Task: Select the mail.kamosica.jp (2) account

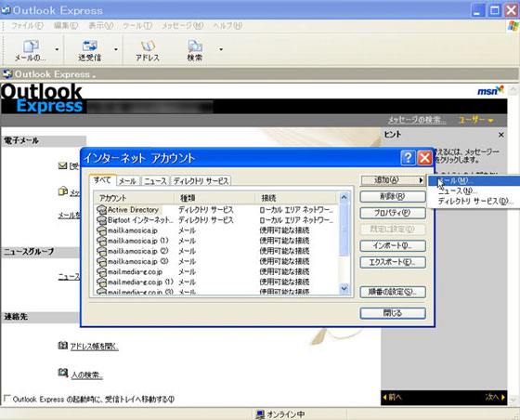Action: [216, 251]
